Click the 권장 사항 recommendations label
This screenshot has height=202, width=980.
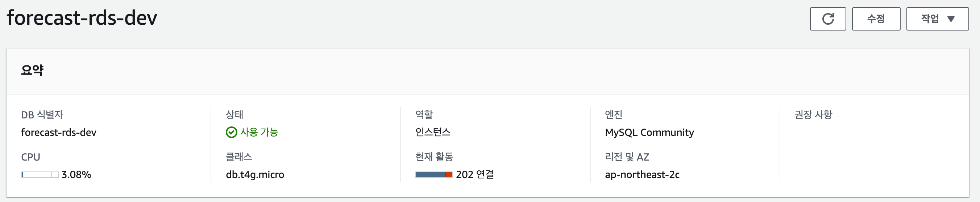(x=813, y=114)
